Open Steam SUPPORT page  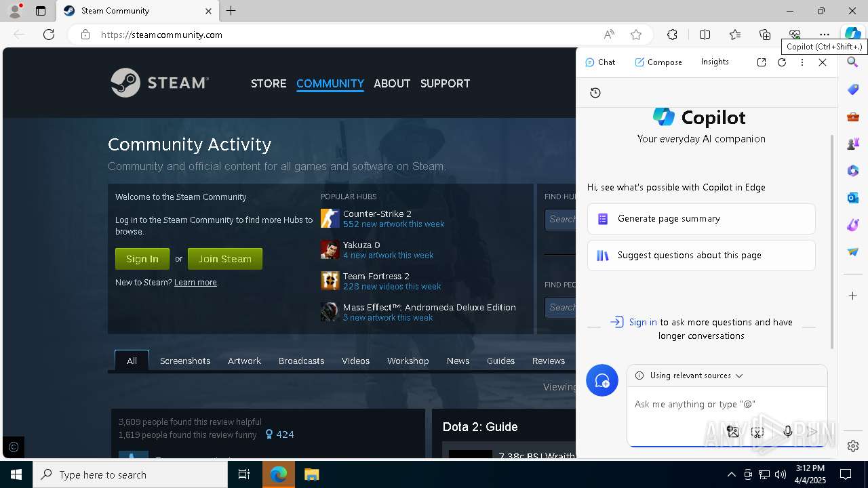coord(445,83)
